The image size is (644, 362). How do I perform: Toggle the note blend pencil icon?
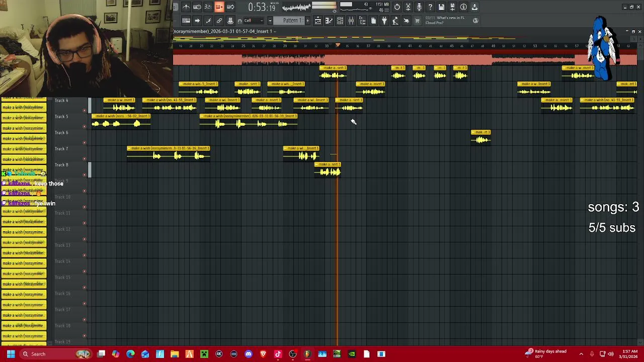208,21
